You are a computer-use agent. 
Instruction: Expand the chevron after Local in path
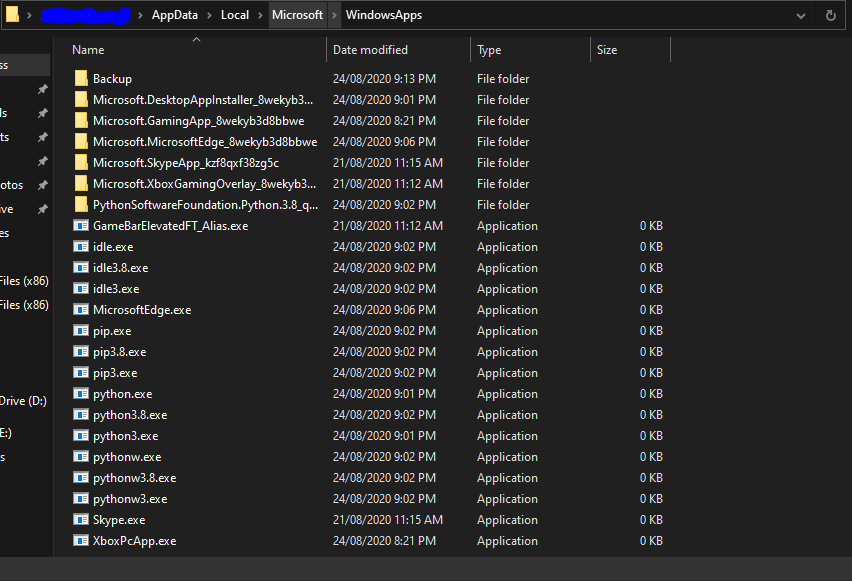260,15
